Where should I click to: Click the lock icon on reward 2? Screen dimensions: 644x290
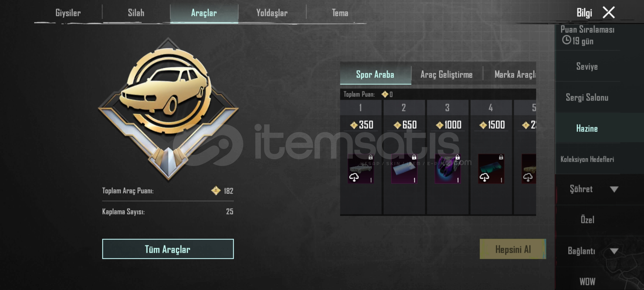pos(414,157)
